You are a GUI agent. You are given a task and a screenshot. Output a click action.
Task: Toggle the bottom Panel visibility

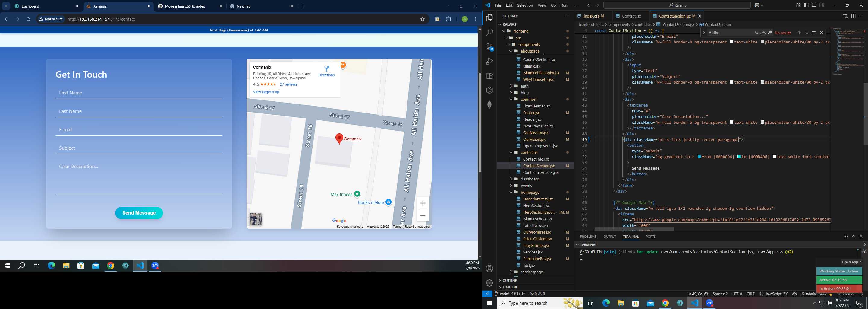[x=814, y=5]
